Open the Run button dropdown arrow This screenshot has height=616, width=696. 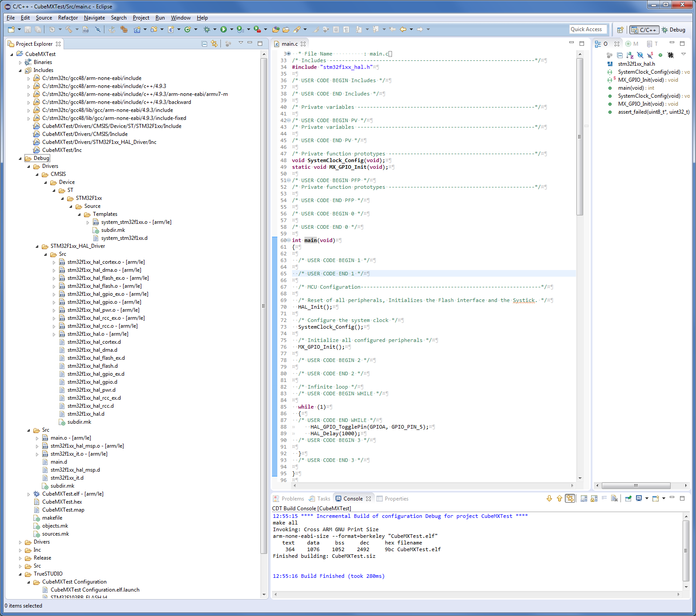click(232, 29)
